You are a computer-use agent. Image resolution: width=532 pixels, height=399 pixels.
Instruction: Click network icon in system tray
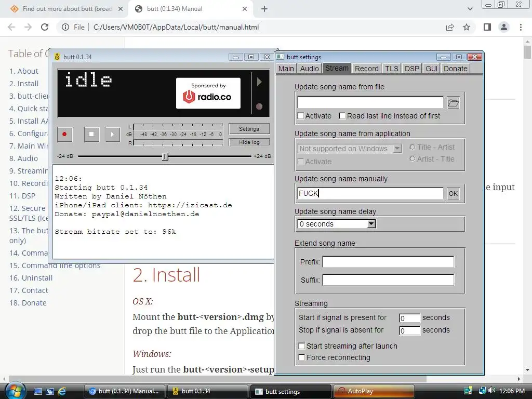click(x=482, y=391)
